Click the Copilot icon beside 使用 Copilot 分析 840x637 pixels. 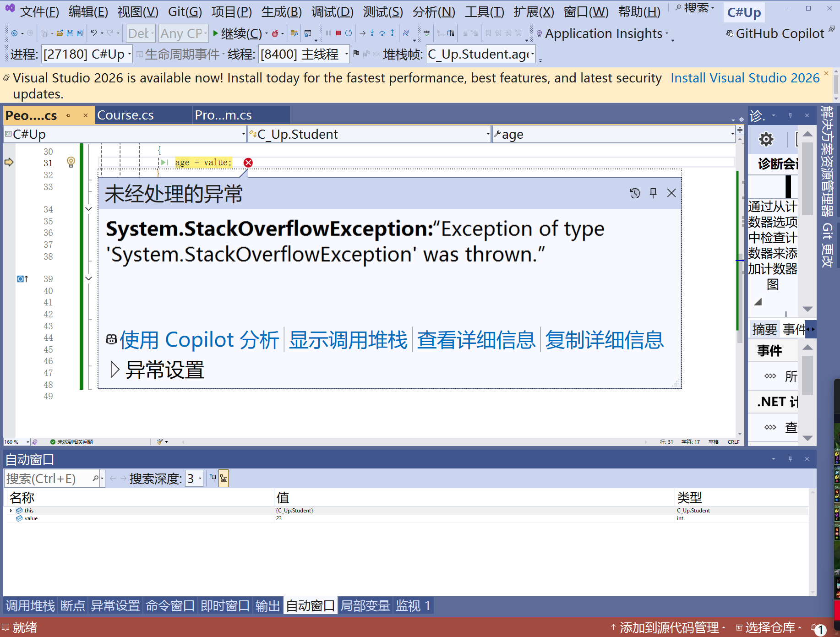click(111, 339)
